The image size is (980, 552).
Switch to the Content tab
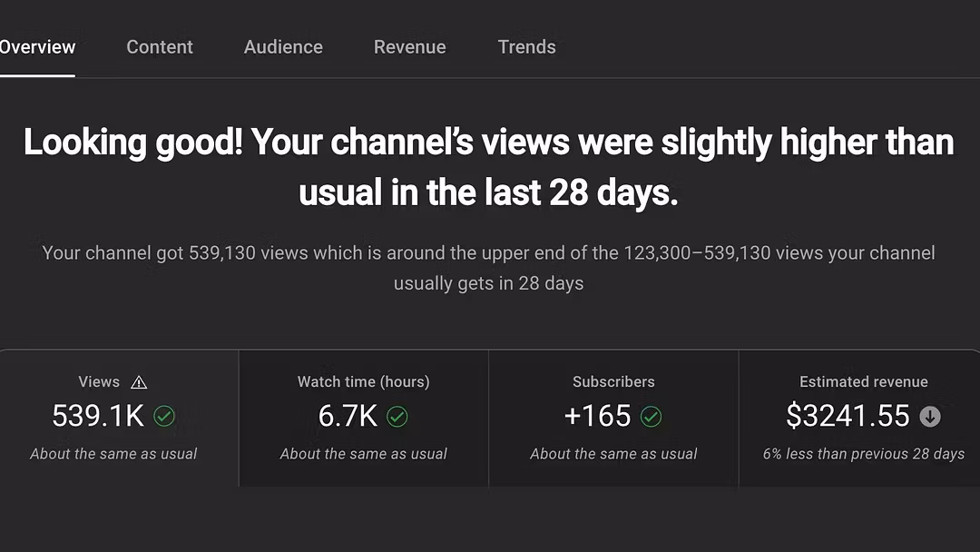pyautogui.click(x=160, y=47)
